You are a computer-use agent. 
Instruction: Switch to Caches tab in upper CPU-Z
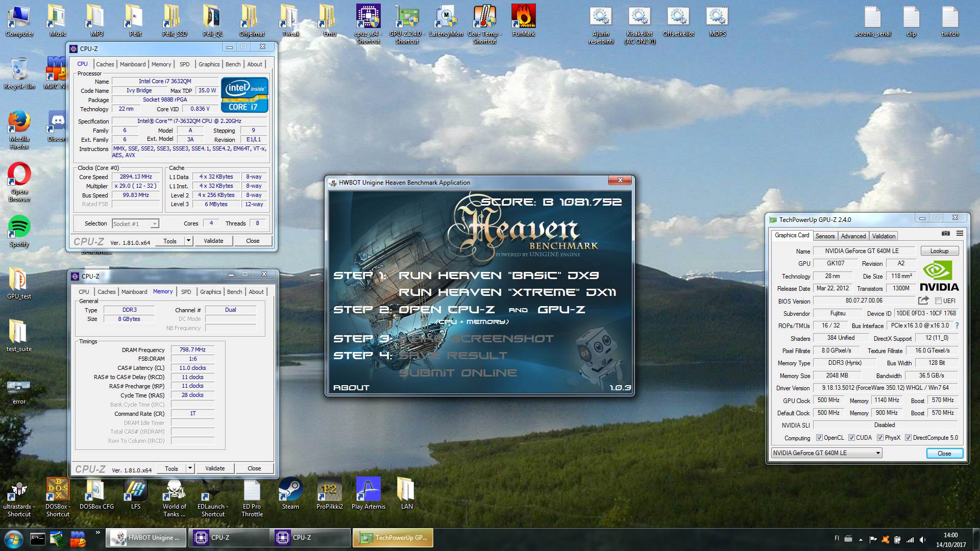(105, 64)
